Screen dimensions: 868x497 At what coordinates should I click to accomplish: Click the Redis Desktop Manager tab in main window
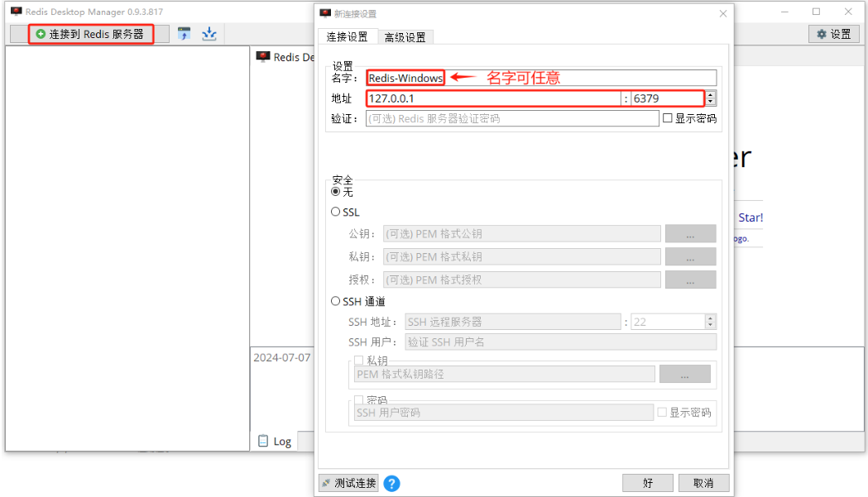tap(285, 57)
